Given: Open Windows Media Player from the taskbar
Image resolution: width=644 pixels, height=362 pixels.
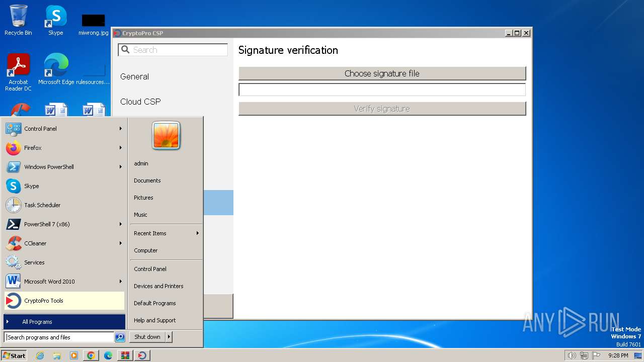Looking at the screenshot, I should coord(74,355).
